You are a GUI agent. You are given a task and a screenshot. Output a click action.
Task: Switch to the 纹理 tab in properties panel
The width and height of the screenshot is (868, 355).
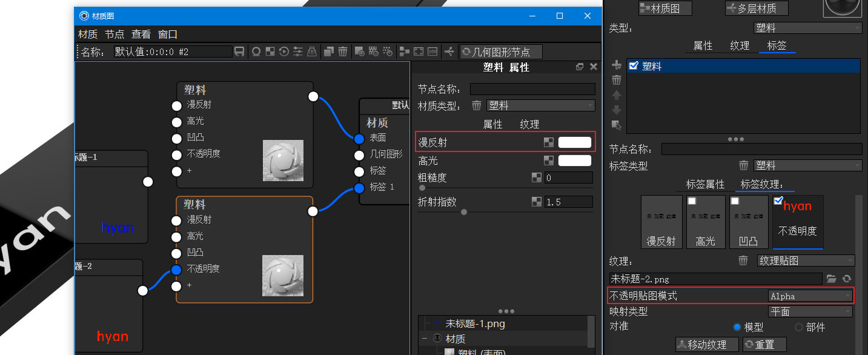[529, 124]
